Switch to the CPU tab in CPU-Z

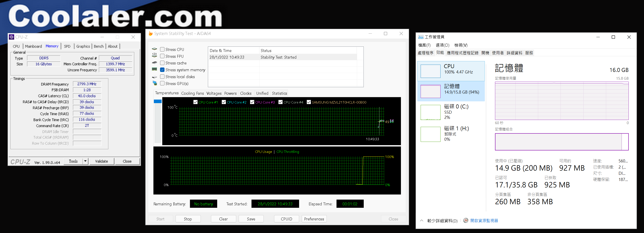(16, 46)
